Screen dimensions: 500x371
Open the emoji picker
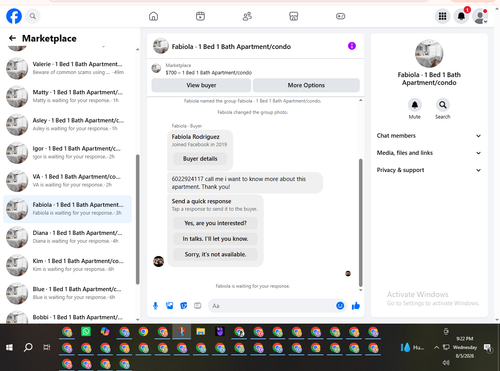click(x=340, y=306)
